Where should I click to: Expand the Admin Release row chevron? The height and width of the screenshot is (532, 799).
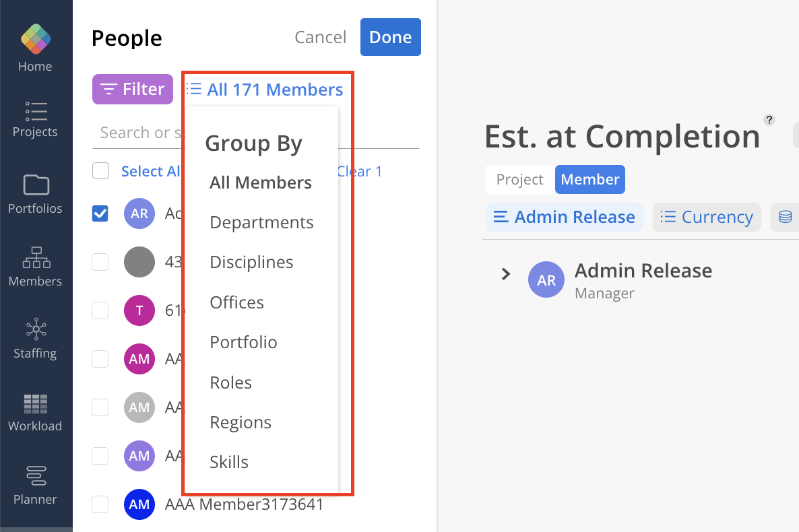506,274
